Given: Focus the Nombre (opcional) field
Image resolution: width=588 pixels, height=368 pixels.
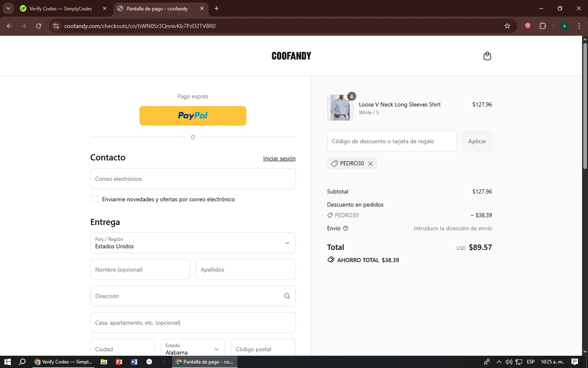Looking at the screenshot, I should (x=140, y=270).
